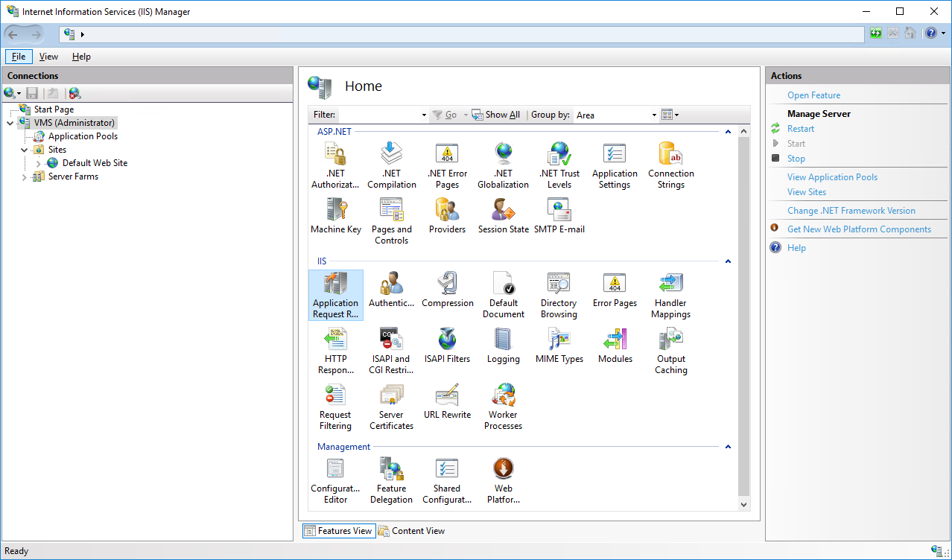Screen dimensions: 952x560
Task: Open the Providers feature
Action: pyautogui.click(x=447, y=215)
